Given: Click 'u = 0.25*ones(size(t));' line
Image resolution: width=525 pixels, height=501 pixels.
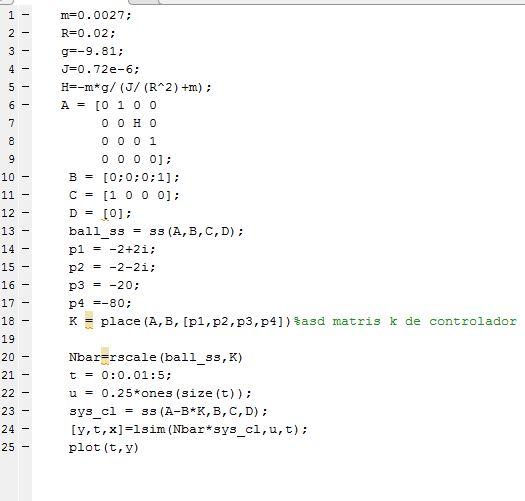Looking at the screenshot, I should (160, 393).
